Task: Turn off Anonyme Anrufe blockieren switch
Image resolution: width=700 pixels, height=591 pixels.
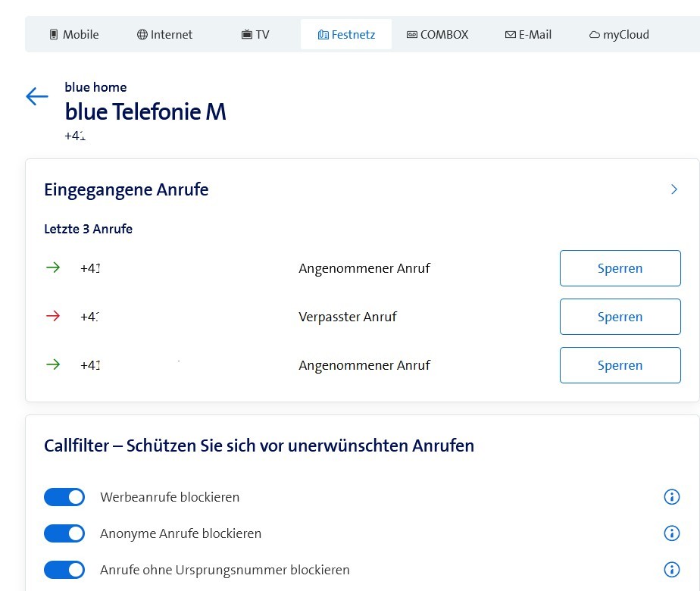Action: [x=64, y=533]
